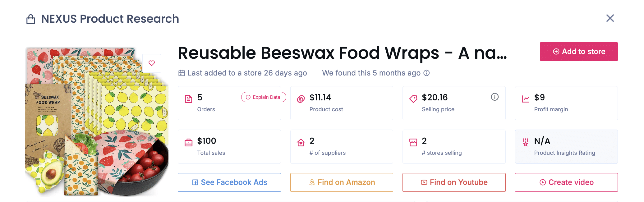Open the Selling price info tooltip
The height and width of the screenshot is (202, 644).
click(495, 97)
